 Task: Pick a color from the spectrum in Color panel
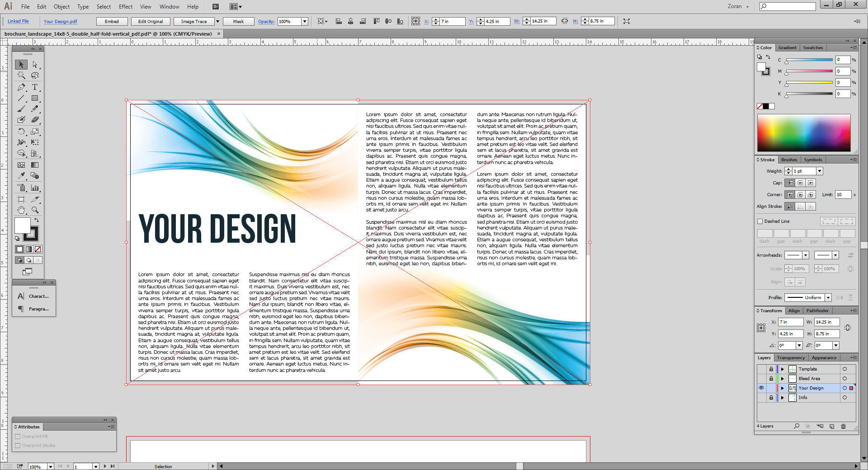(x=804, y=132)
